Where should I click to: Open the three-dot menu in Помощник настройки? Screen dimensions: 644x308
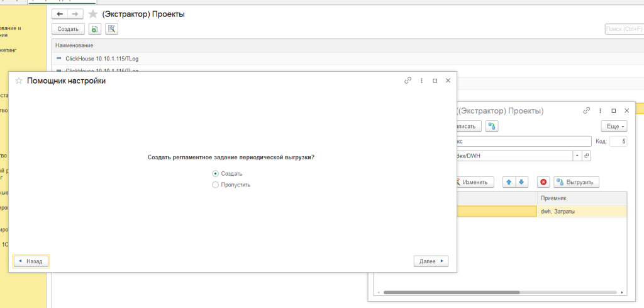tap(421, 81)
